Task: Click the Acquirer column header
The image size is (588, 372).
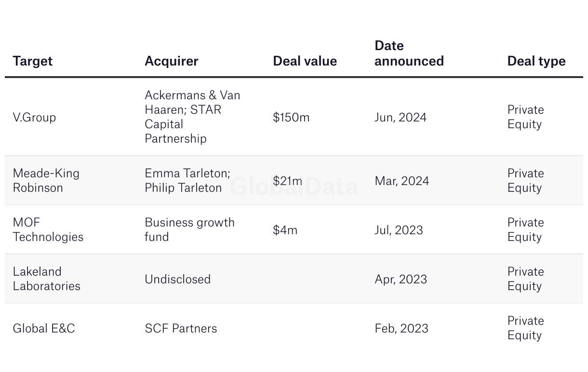Action: (171, 61)
